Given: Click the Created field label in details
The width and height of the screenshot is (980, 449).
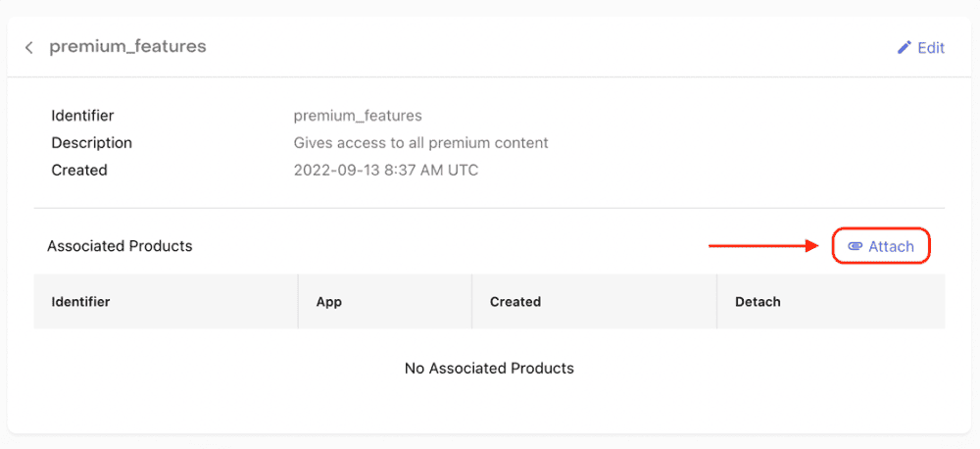Looking at the screenshot, I should 79,171.
